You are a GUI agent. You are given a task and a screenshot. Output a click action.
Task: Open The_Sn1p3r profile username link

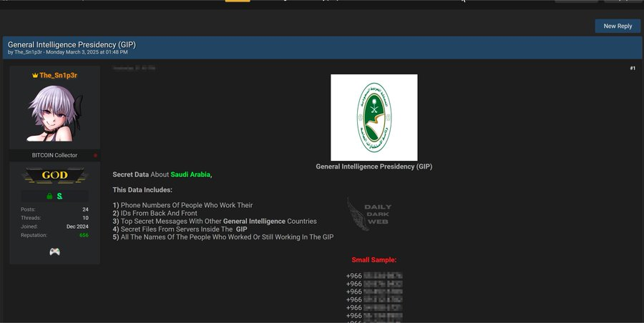(59, 75)
